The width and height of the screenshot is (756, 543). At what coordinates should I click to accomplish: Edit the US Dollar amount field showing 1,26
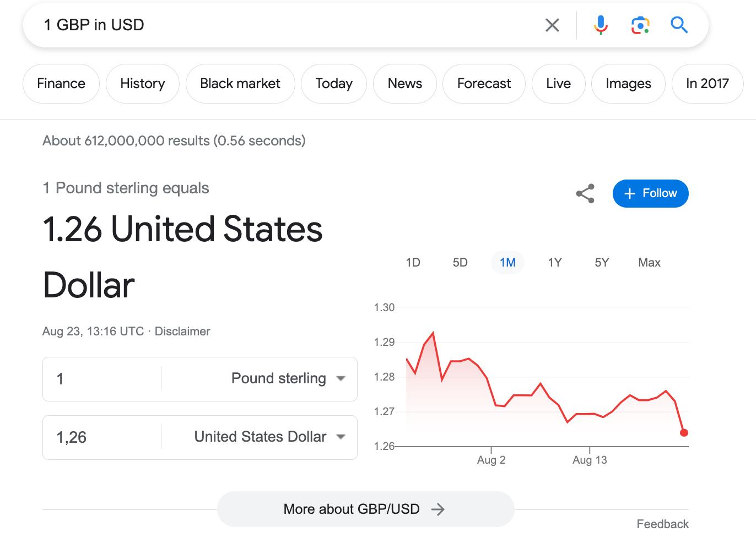pos(102,437)
